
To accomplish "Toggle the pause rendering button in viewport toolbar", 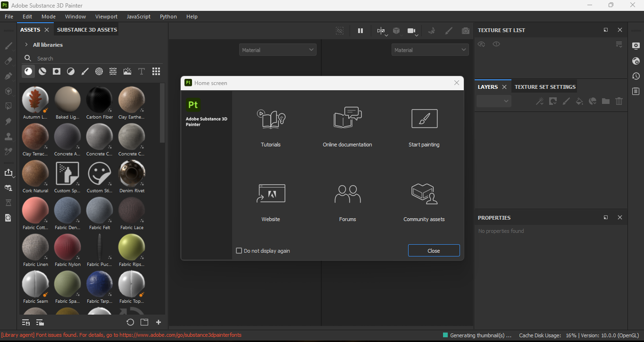I will (360, 31).
